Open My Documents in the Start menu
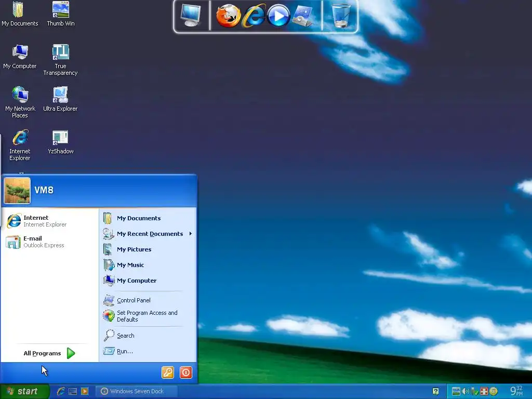 point(148,218)
